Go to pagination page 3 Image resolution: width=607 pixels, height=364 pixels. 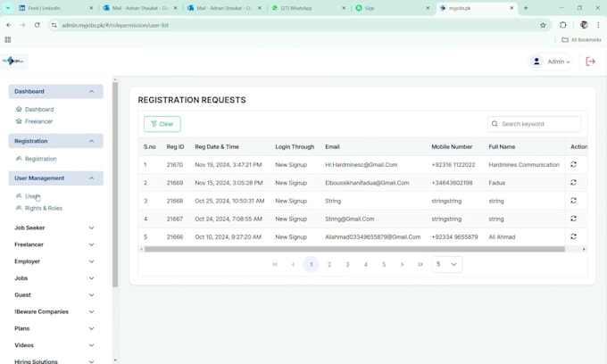pos(347,265)
